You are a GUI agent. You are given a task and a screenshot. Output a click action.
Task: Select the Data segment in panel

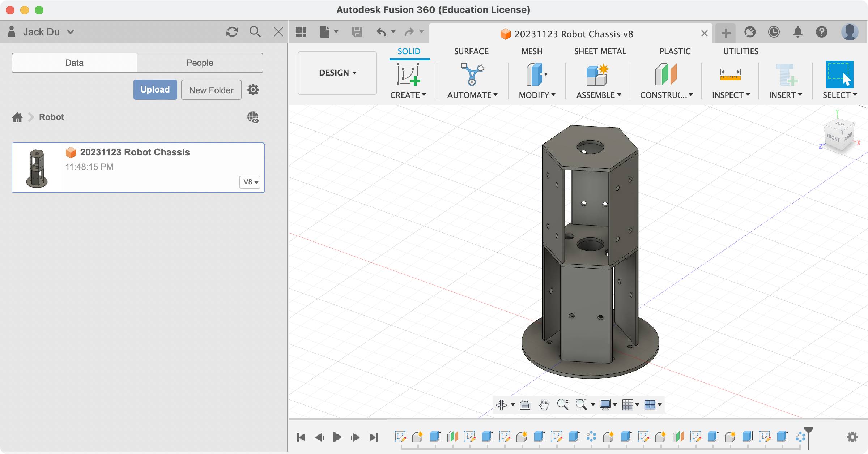pyautogui.click(x=75, y=63)
